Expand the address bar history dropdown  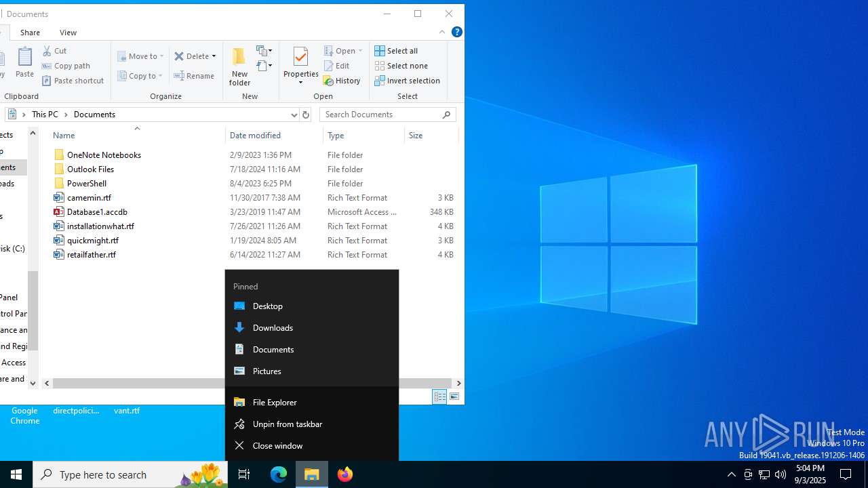[294, 115]
